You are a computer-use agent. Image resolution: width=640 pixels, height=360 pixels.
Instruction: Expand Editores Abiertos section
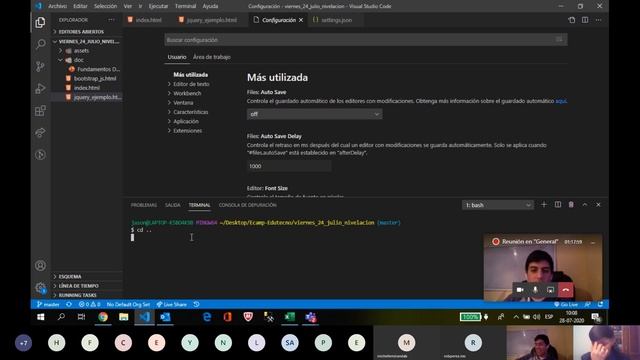[x=87, y=31]
